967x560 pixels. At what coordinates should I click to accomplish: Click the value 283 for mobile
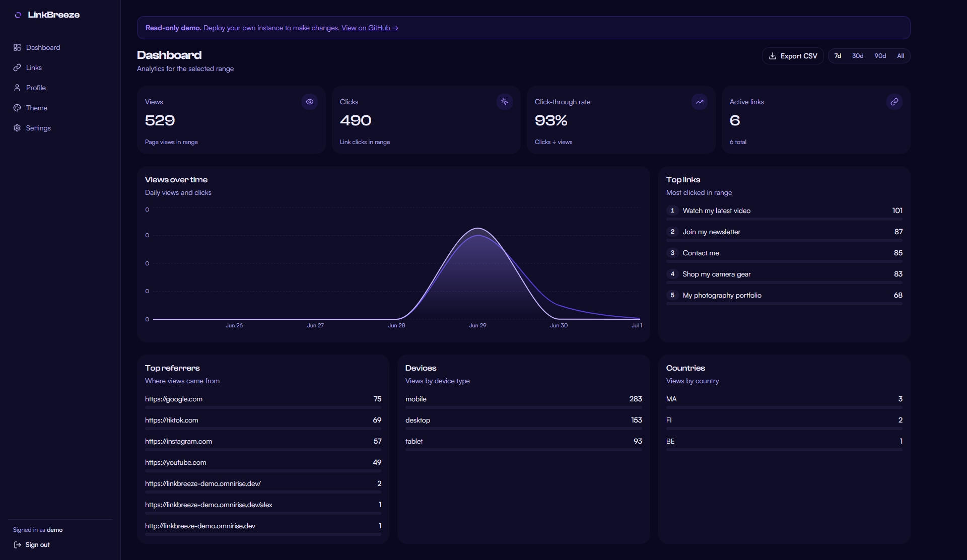point(636,399)
